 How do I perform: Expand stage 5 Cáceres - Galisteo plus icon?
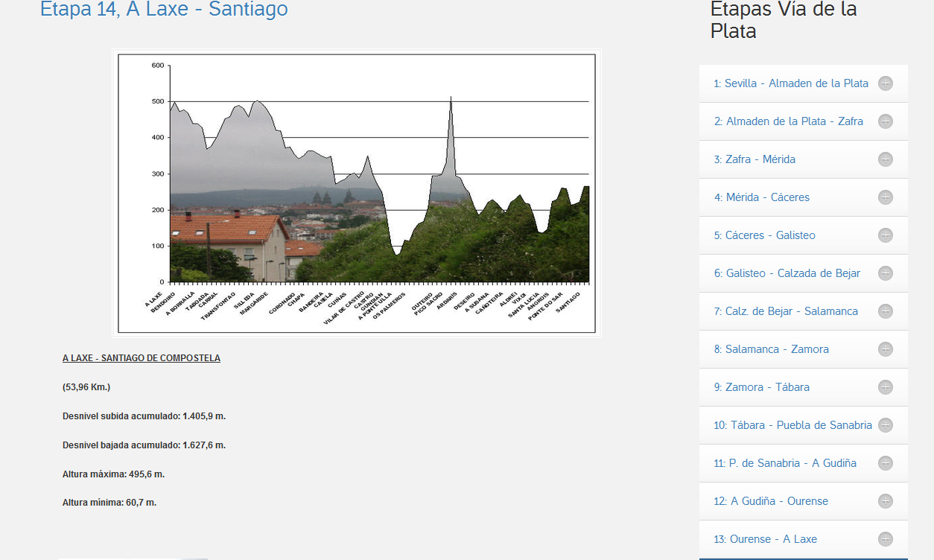pos(885,235)
